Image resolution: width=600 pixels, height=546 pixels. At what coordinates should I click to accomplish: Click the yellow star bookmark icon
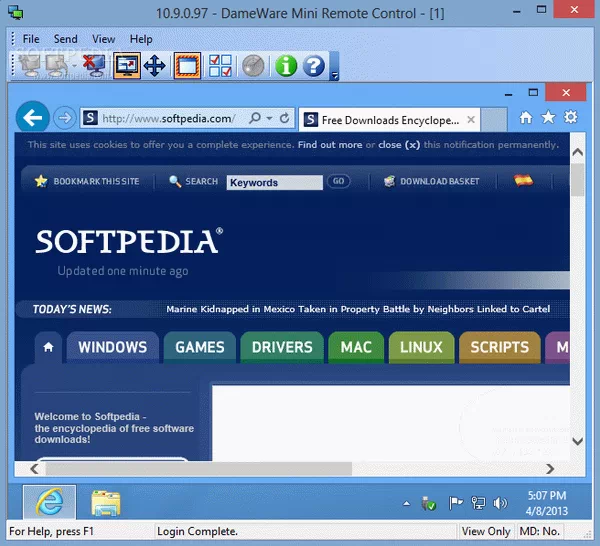click(41, 181)
